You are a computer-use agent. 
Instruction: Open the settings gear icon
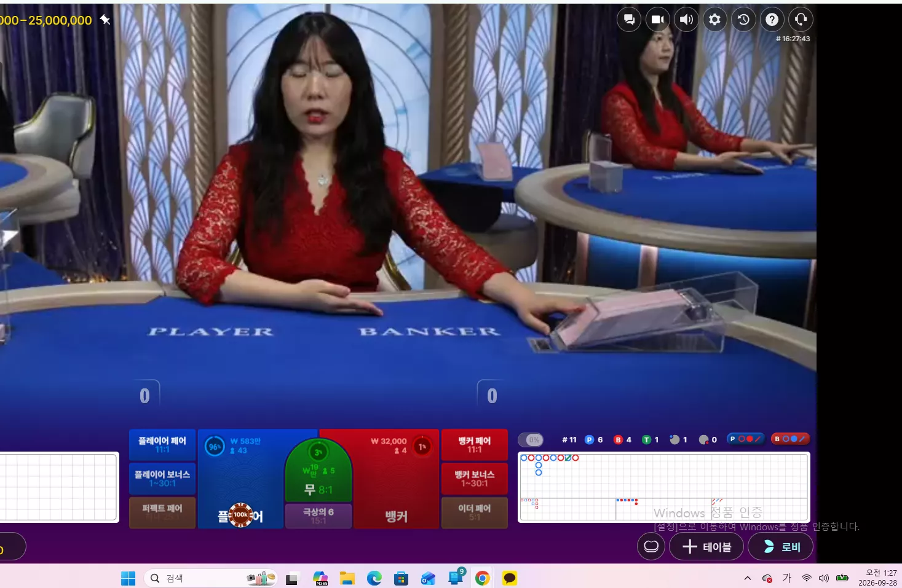click(714, 20)
